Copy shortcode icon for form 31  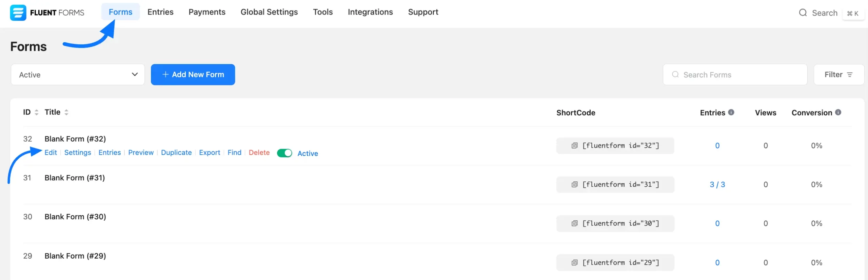point(574,185)
